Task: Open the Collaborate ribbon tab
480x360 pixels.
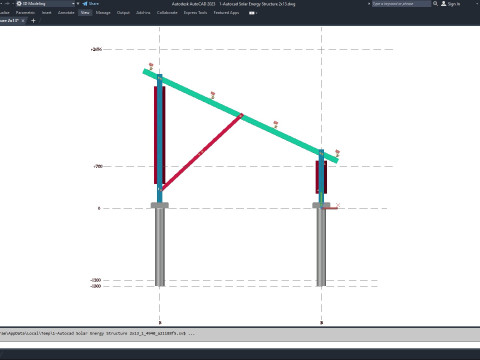Action: tap(167, 12)
